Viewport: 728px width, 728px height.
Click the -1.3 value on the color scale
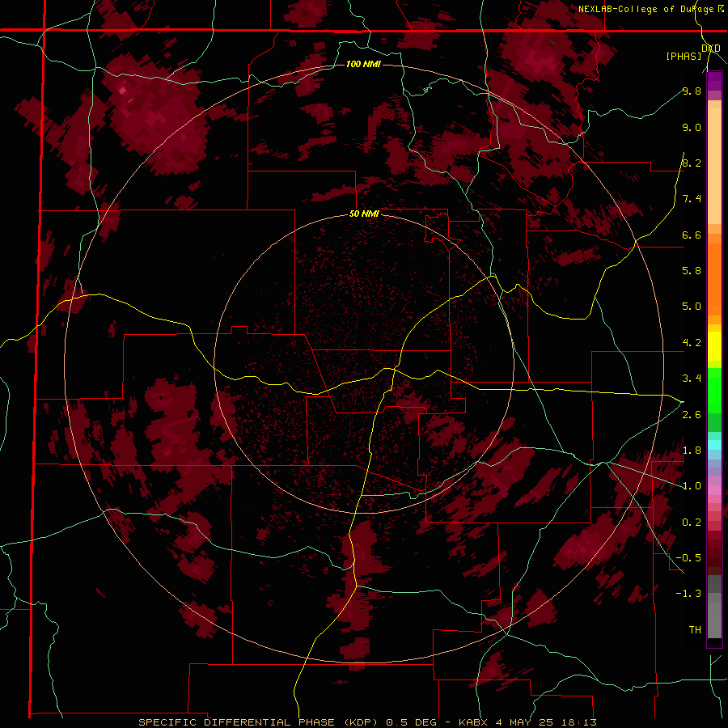point(688,594)
